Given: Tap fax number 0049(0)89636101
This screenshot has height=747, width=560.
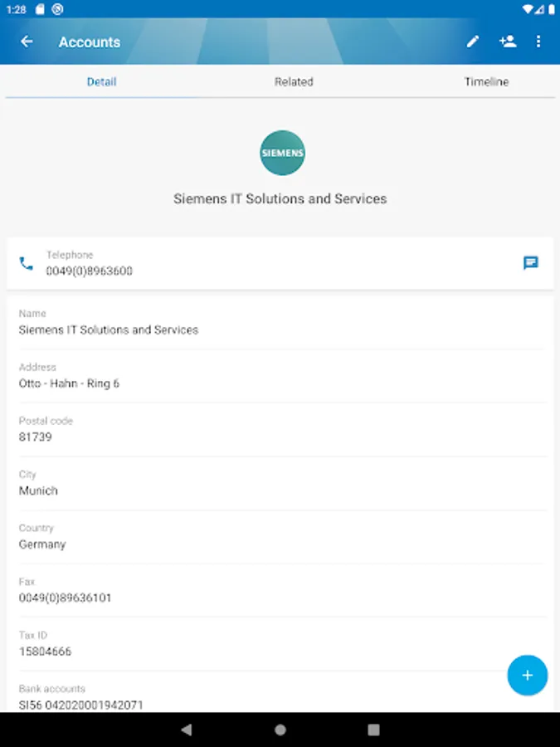Looking at the screenshot, I should click(65, 598).
